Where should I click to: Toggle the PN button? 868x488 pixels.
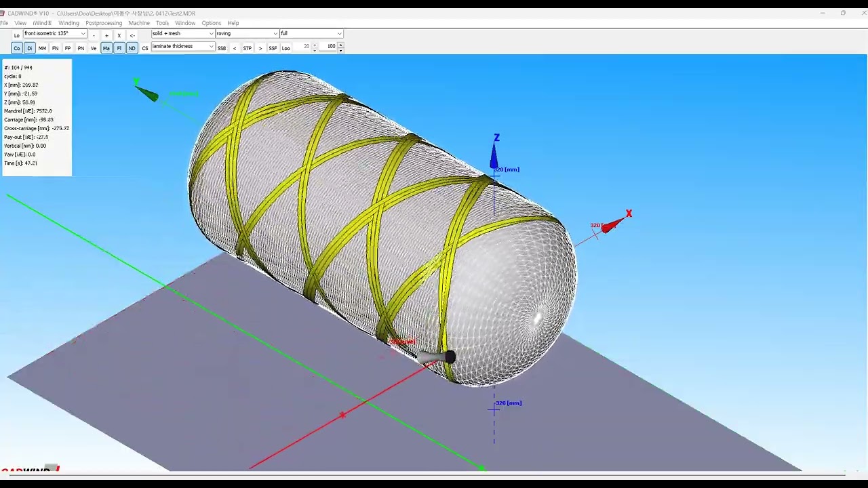pyautogui.click(x=81, y=48)
